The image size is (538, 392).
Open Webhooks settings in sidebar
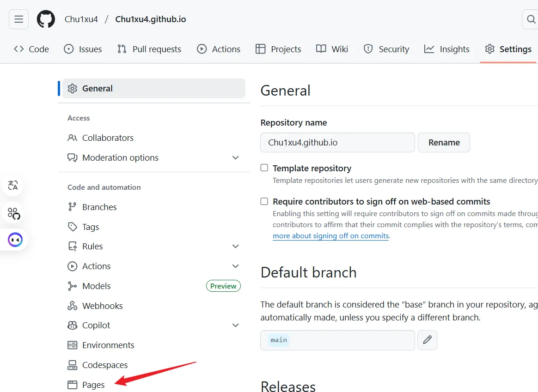click(102, 306)
